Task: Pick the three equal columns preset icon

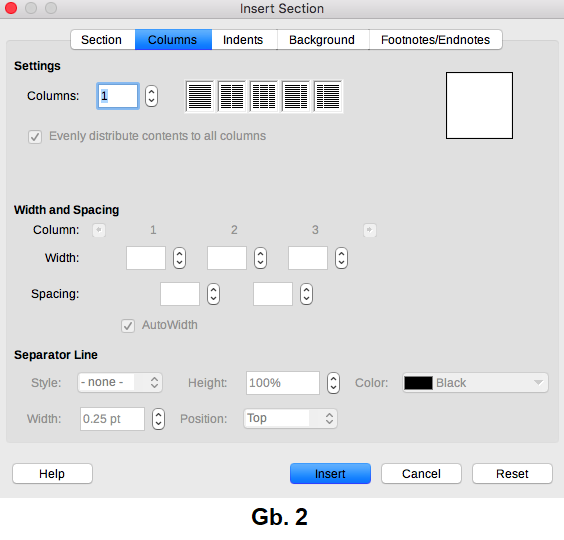Action: (x=264, y=96)
